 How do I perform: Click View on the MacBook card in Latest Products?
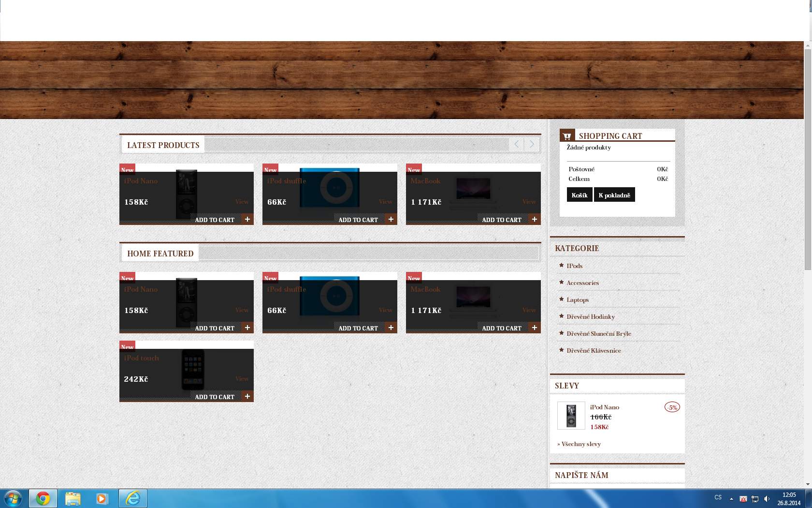[529, 202]
